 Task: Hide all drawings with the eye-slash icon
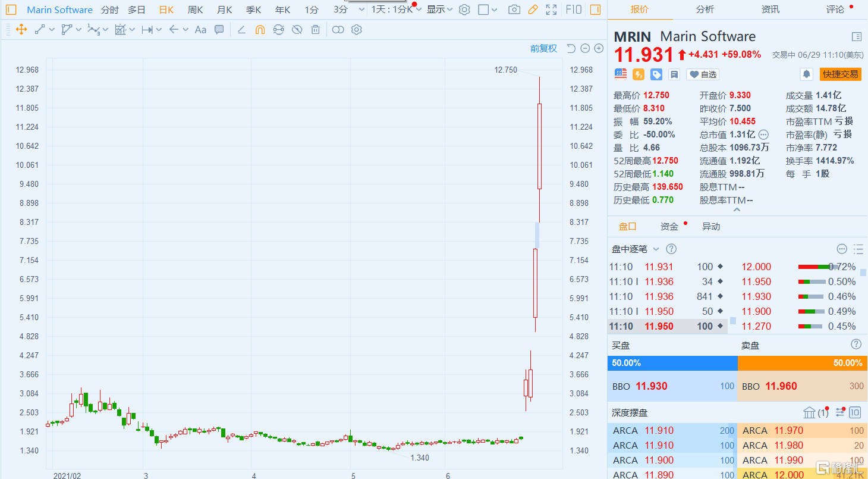(297, 30)
